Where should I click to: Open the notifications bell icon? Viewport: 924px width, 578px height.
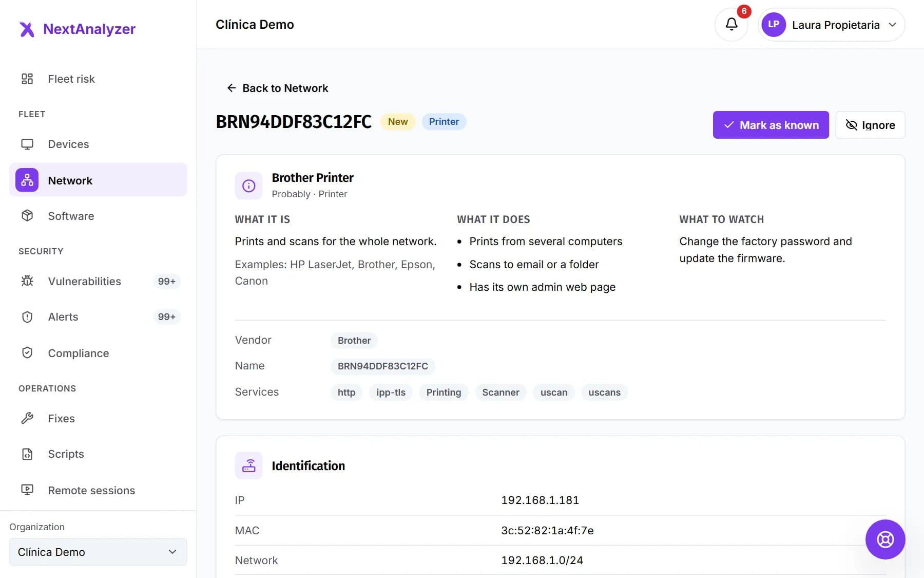coord(731,24)
